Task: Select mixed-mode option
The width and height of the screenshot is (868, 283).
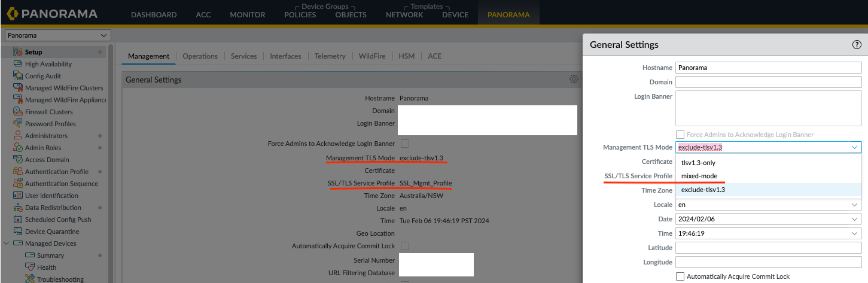Action: click(x=769, y=176)
